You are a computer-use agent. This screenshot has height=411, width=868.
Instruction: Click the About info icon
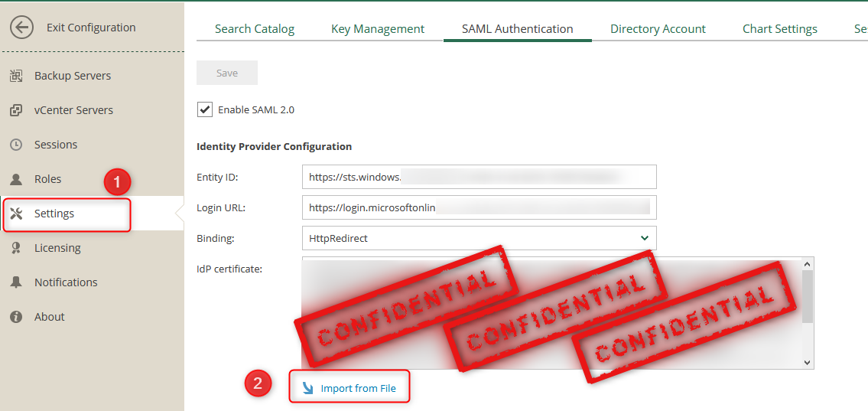(16, 317)
